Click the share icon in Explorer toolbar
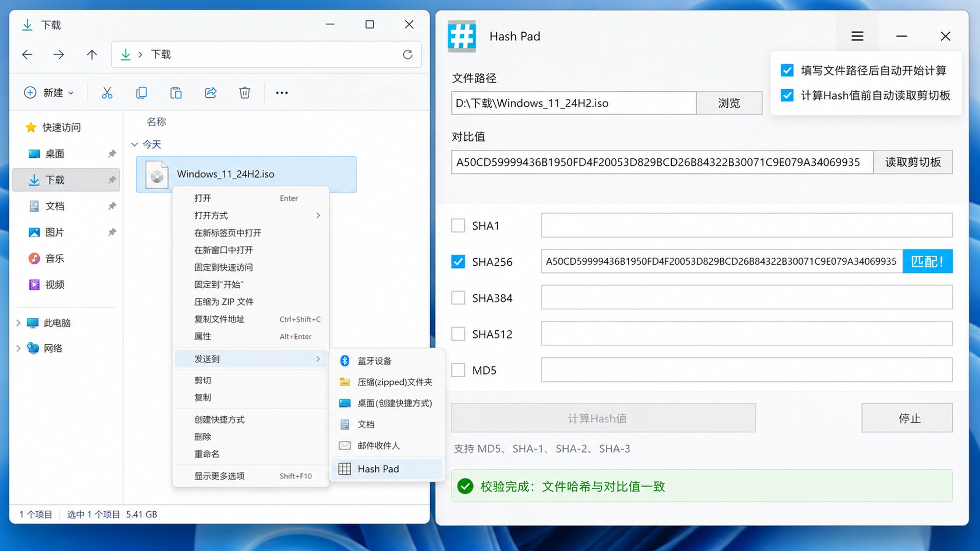The image size is (980, 551). point(211,93)
